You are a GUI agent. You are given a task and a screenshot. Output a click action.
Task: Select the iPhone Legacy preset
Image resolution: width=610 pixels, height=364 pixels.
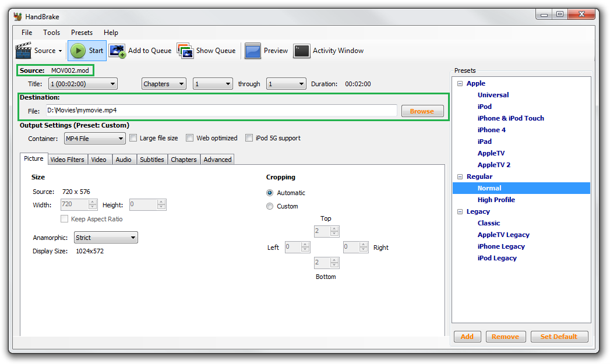(501, 246)
